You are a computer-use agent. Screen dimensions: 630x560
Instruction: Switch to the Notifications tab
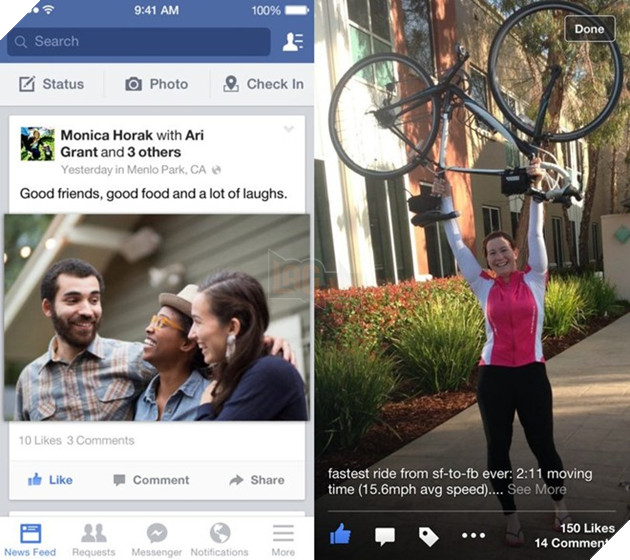219,540
